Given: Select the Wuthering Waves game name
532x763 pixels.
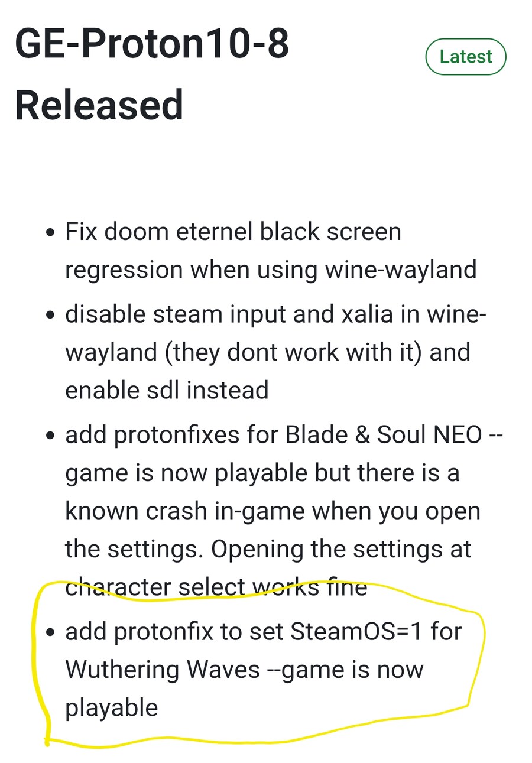Looking at the screenshot, I should tap(163, 670).
